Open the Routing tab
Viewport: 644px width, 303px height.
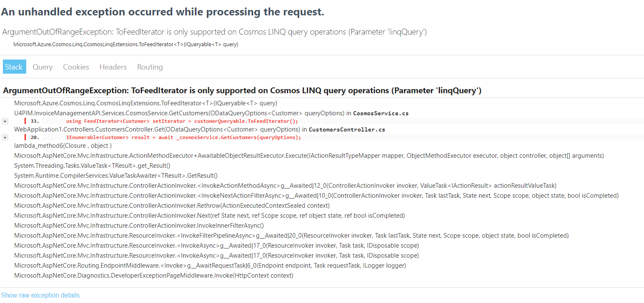149,67
